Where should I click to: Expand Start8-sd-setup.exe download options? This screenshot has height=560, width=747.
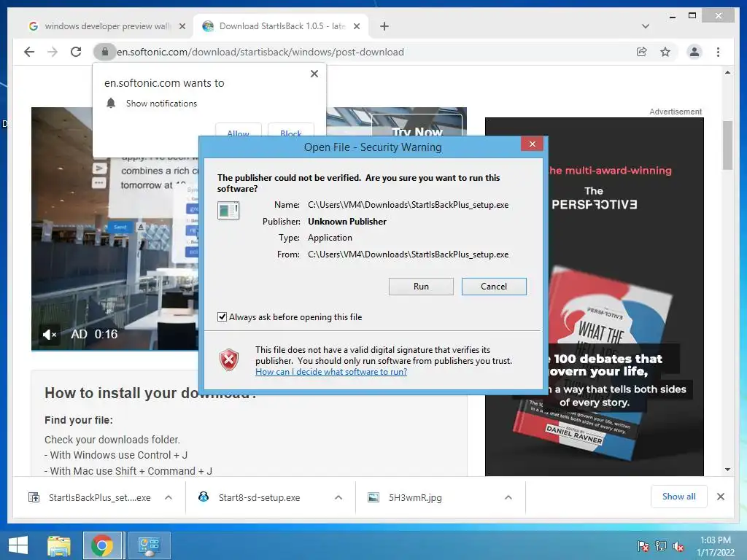coord(338,497)
